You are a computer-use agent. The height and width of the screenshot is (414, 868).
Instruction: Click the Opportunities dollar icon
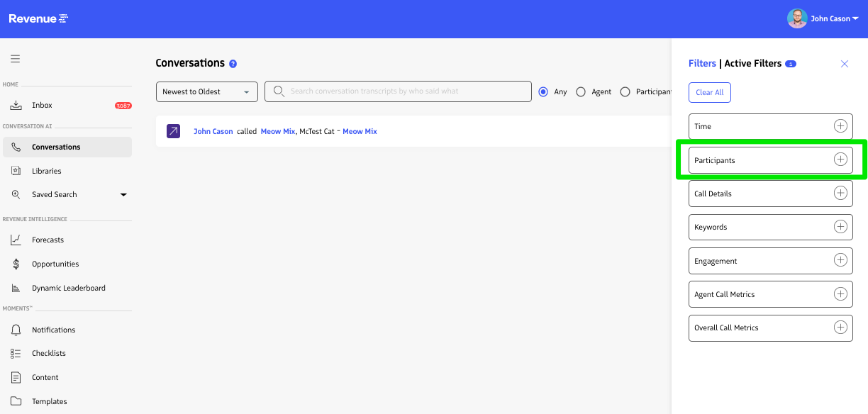tap(16, 264)
